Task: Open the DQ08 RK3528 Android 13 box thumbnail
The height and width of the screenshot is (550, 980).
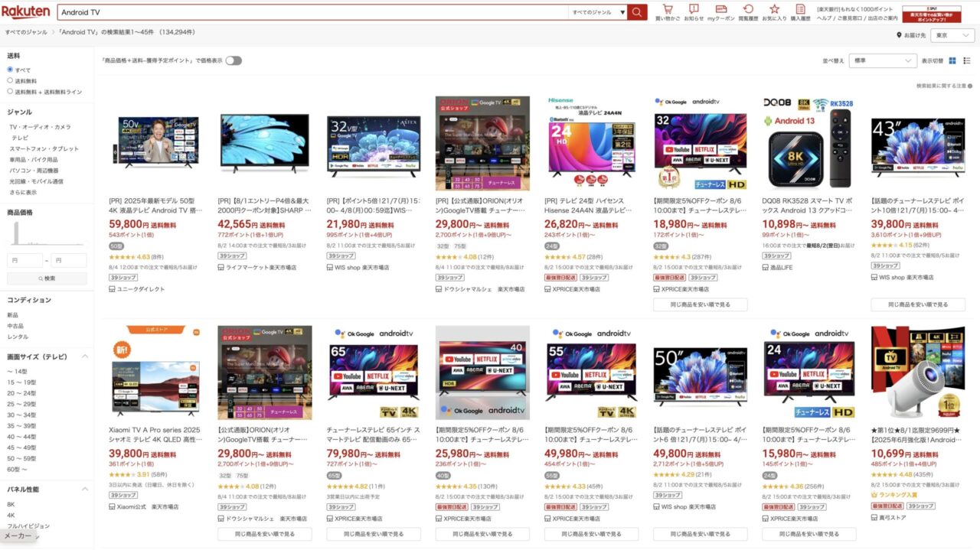Action: [809, 143]
